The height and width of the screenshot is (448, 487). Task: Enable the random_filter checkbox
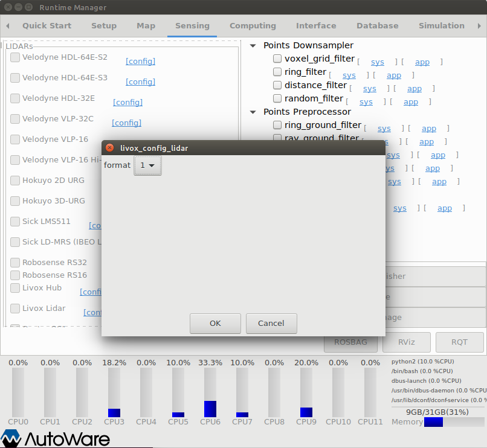(277, 98)
